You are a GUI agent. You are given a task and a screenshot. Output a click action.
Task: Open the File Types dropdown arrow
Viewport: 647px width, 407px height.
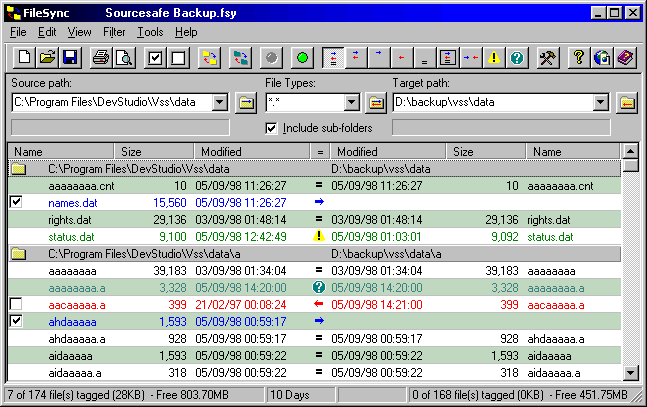point(352,102)
